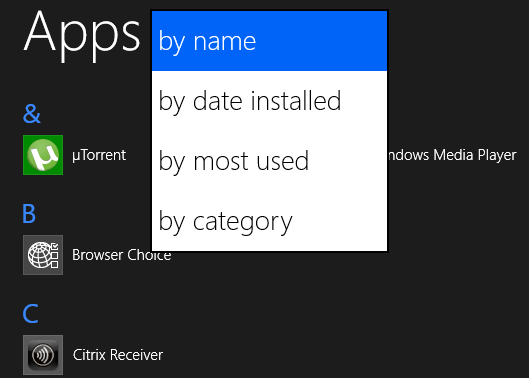Sort the apps list alphabetically by name
Screen dimensions: 529x378
tap(269, 41)
